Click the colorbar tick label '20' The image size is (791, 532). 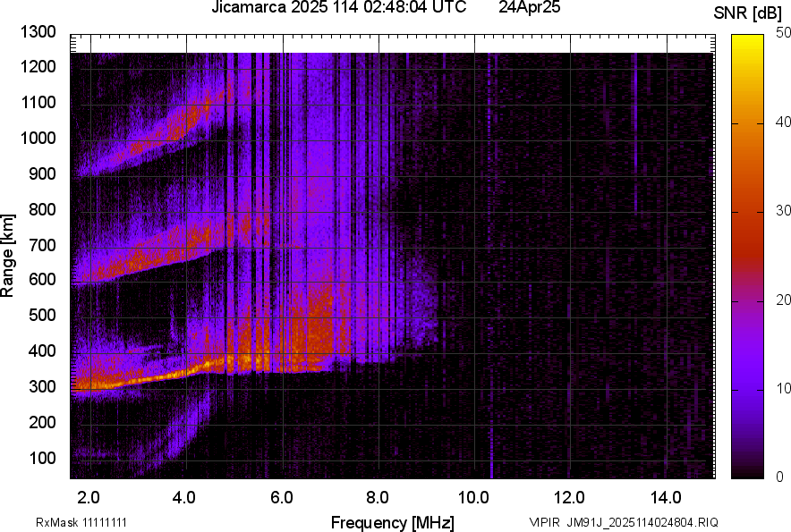(784, 300)
